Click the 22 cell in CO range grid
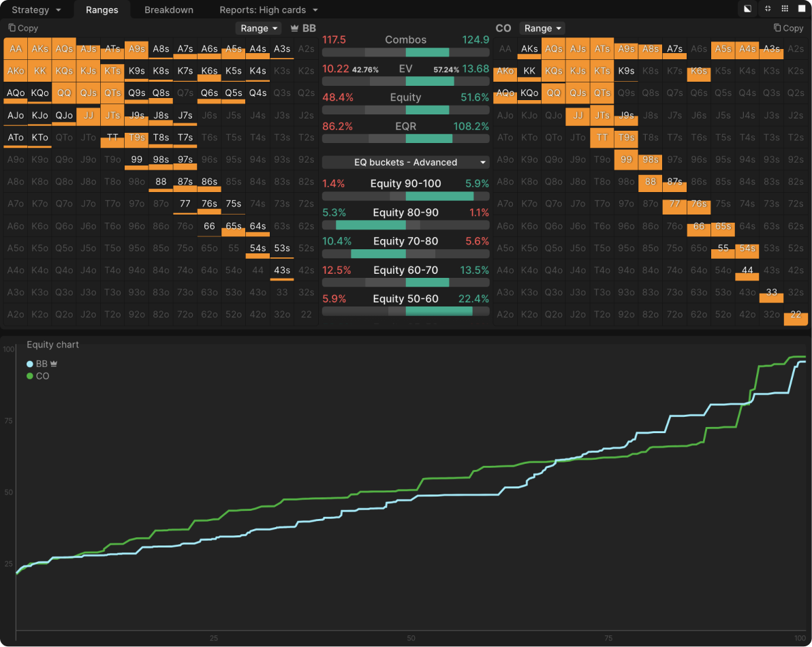The width and height of the screenshot is (812, 647). click(795, 315)
